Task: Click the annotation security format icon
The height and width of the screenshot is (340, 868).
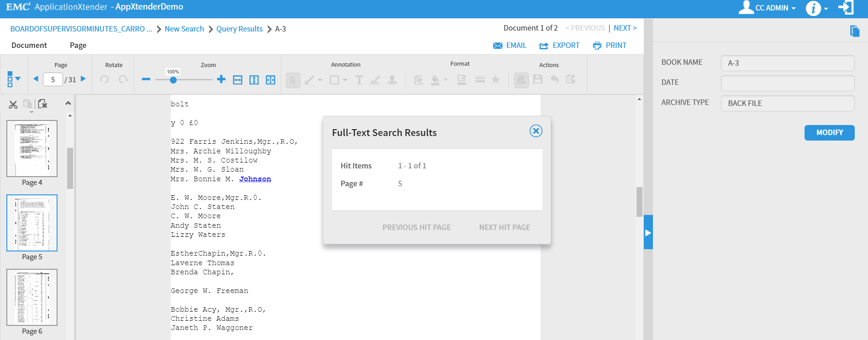Action: (418, 80)
